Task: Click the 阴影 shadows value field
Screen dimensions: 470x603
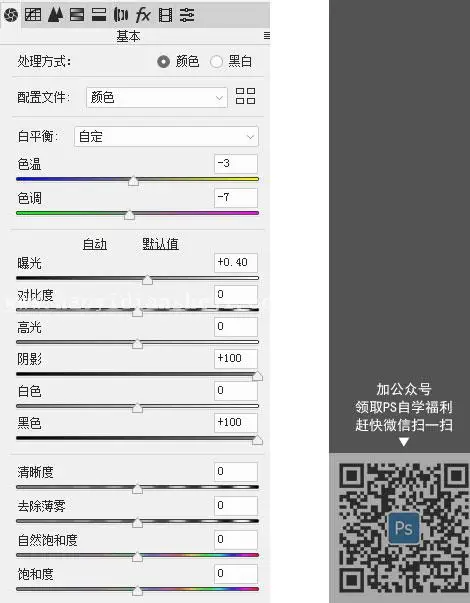Action: 236,358
